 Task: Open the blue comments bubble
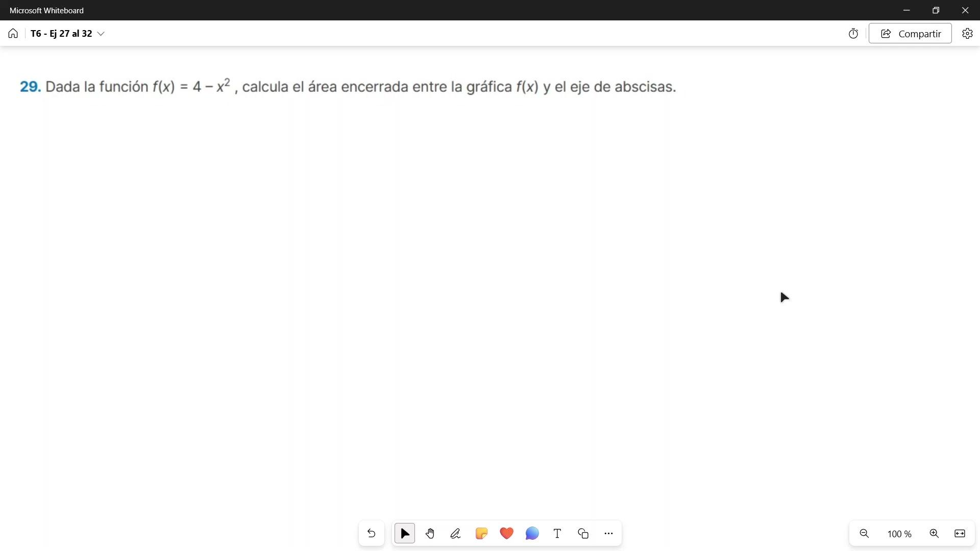(532, 534)
